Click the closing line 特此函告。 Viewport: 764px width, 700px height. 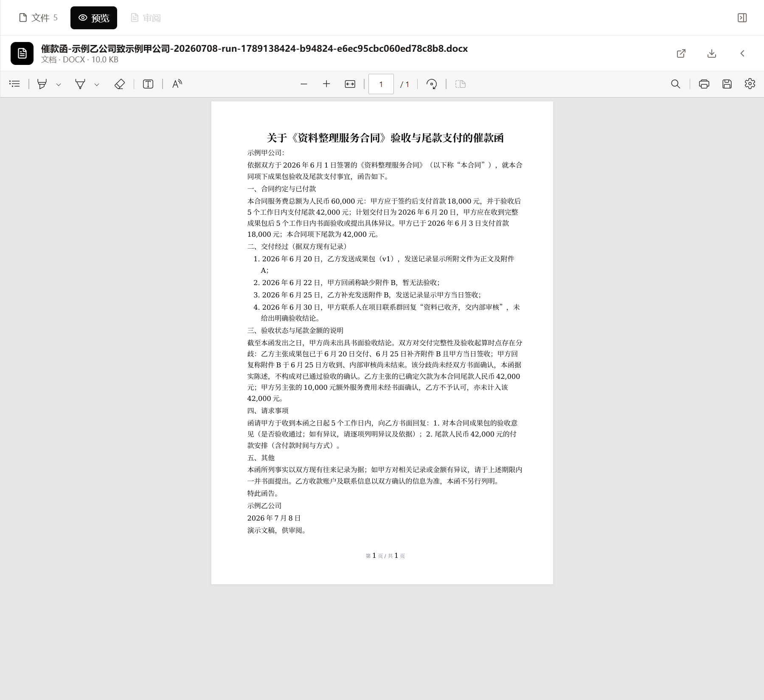264,493
